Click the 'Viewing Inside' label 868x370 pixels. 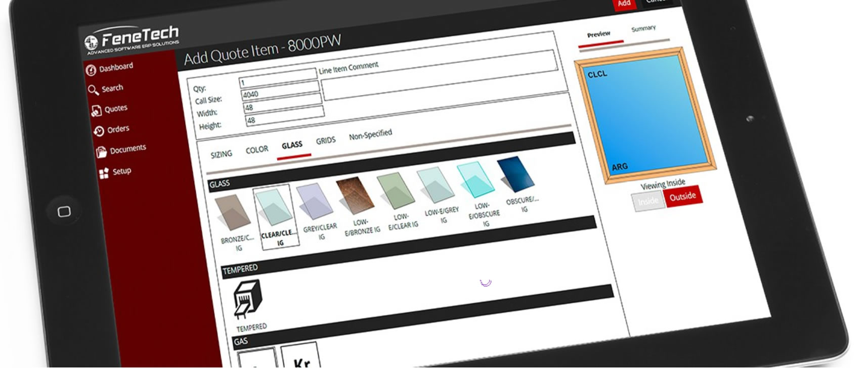tap(663, 184)
